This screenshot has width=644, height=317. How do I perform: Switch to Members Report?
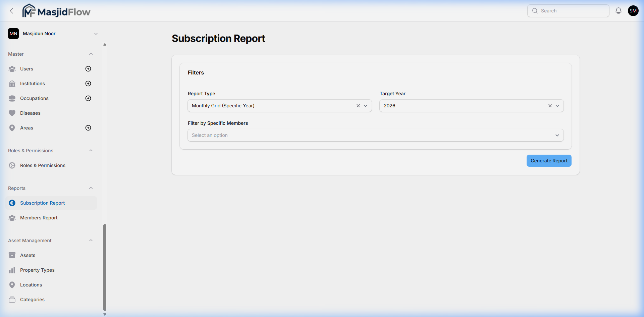pos(38,217)
